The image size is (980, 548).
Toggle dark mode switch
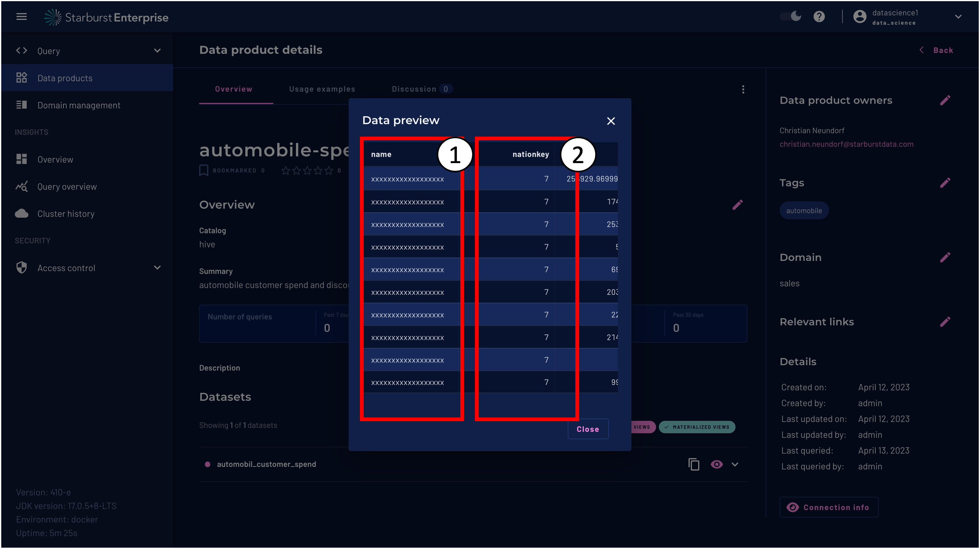pos(790,16)
